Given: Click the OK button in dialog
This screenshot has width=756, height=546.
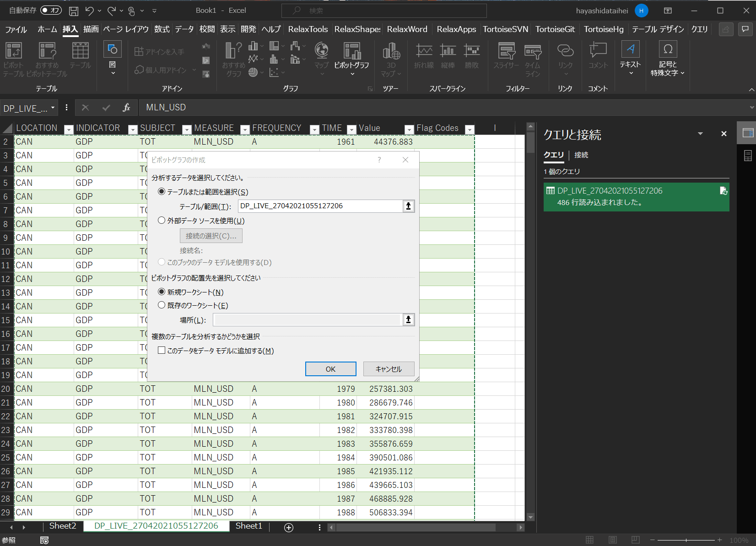Looking at the screenshot, I should click(330, 369).
